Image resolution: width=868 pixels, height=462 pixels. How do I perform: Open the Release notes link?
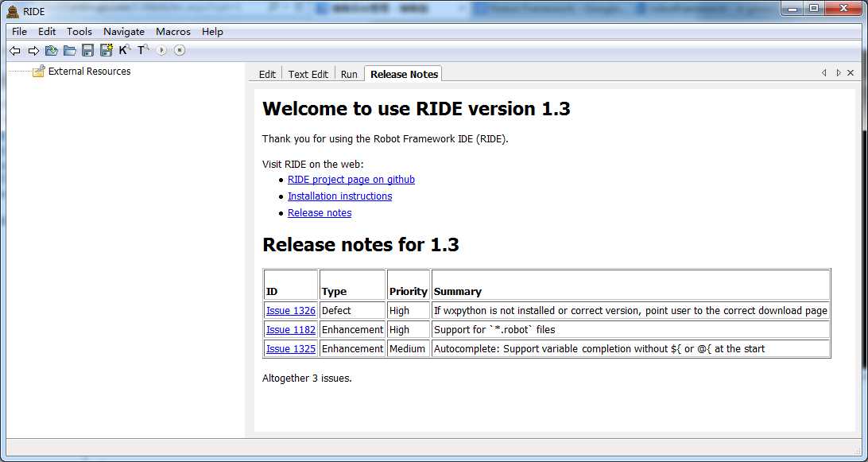(320, 213)
